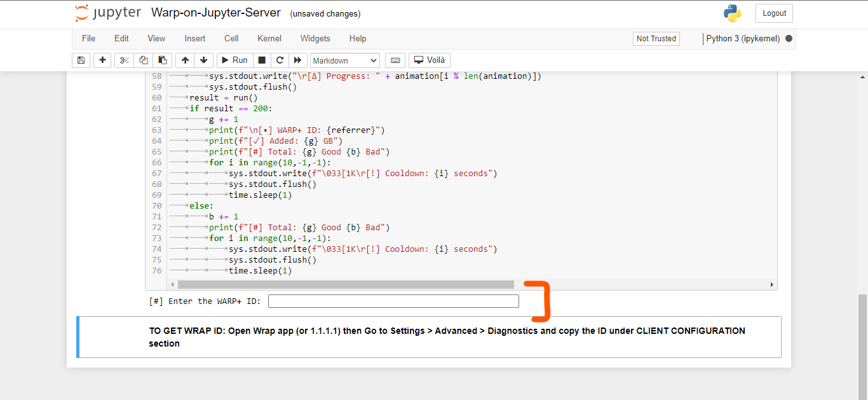Screen dimensions: 868x400
Task: Click code line 'result = run()'
Action: tap(224, 97)
